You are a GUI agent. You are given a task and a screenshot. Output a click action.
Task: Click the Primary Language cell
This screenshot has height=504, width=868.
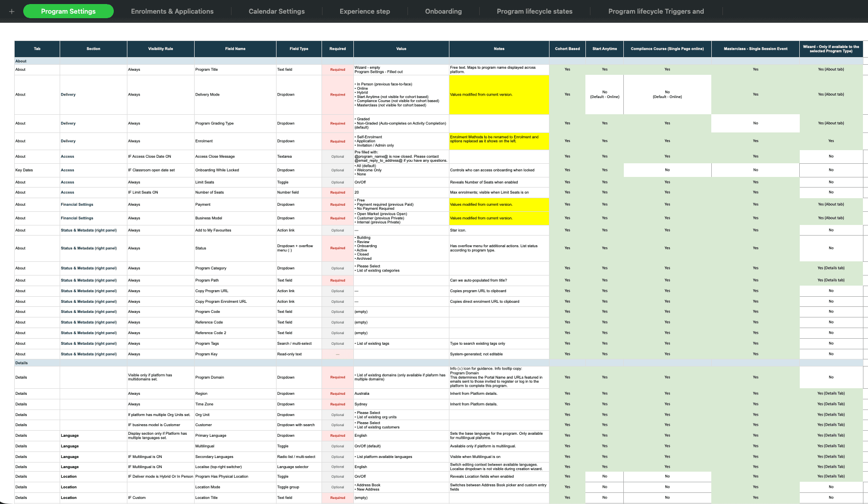click(x=235, y=436)
